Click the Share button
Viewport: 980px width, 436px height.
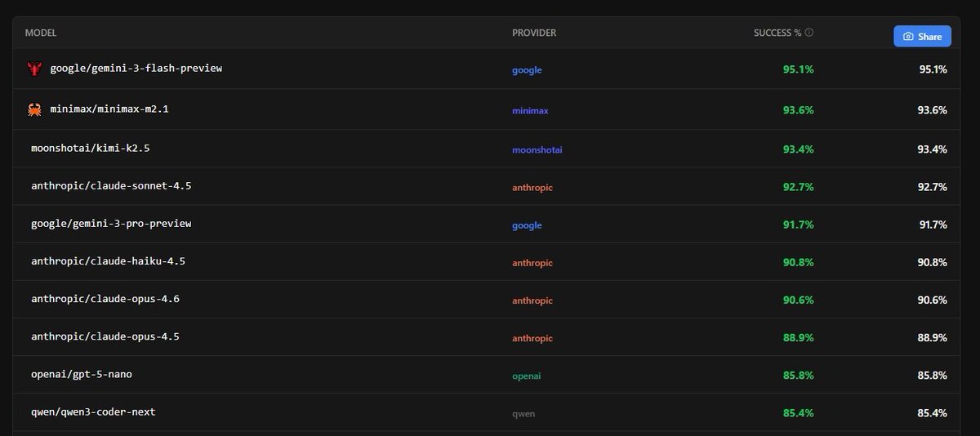pyautogui.click(x=922, y=37)
